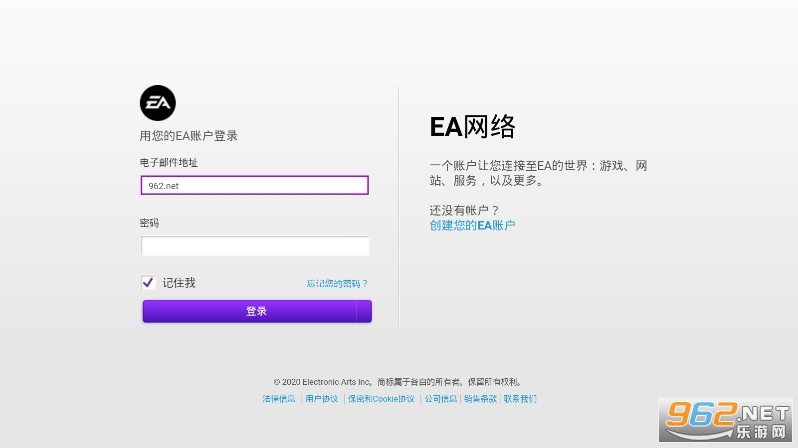Image resolution: width=798 pixels, height=448 pixels.
Task: Open the 法律信息 footer link
Action: coord(279,399)
